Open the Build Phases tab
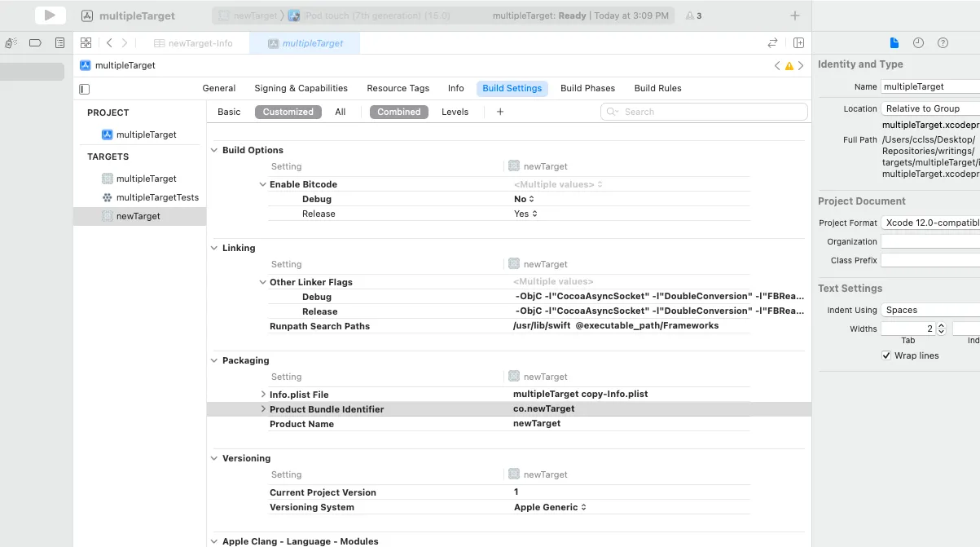The image size is (980, 547). coord(587,88)
